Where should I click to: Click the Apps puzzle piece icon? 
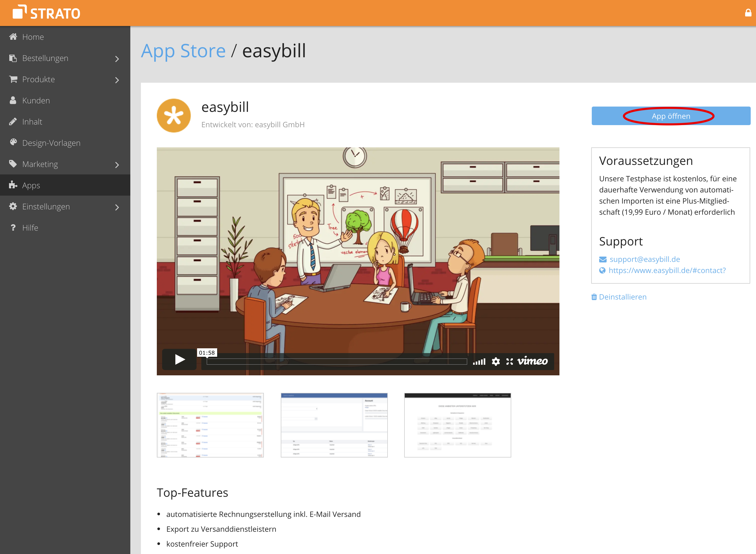13,185
